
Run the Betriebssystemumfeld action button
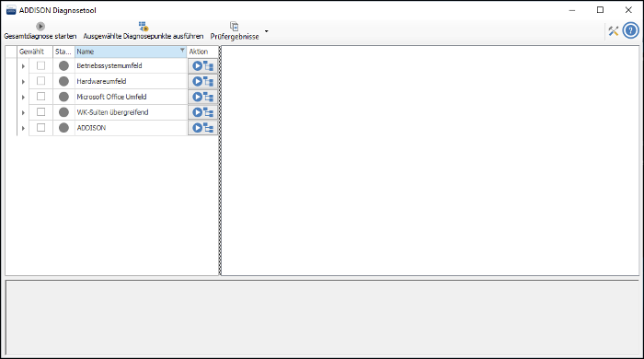pyautogui.click(x=203, y=65)
